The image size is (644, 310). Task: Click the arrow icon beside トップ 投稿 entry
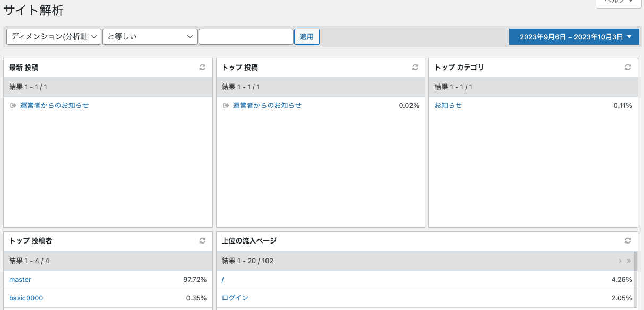coord(226,105)
